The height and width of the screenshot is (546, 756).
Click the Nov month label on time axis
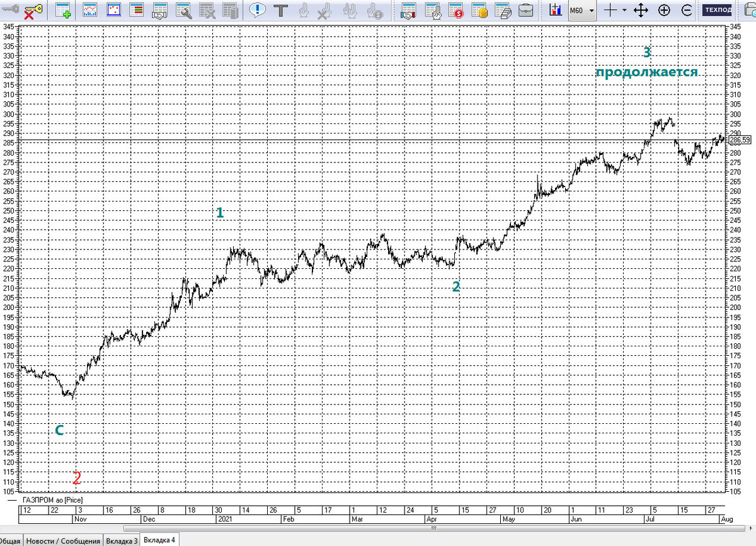point(80,520)
